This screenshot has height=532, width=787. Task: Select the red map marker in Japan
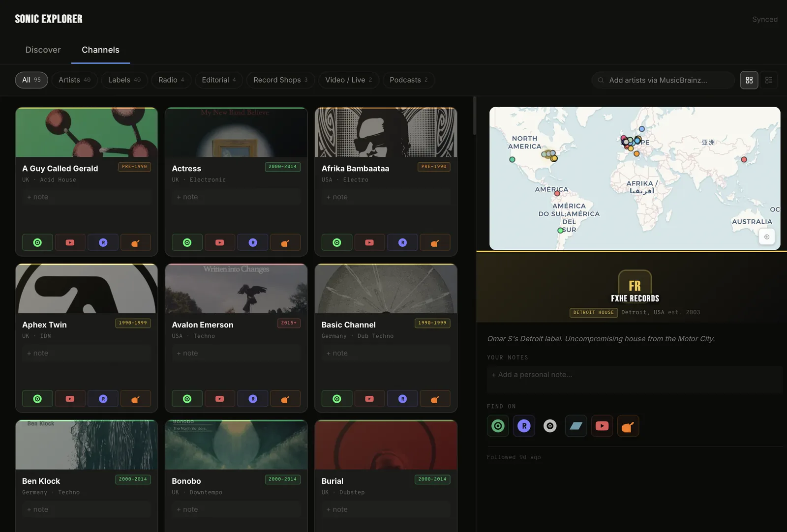click(744, 159)
